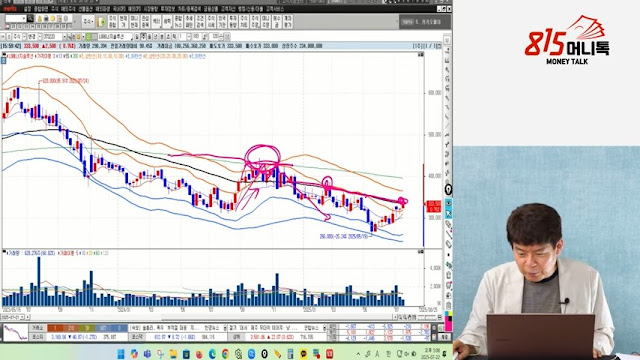The width and height of the screenshot is (640, 360).
Task: Click the price chart pane corner icon
Action: click(x=421, y=55)
